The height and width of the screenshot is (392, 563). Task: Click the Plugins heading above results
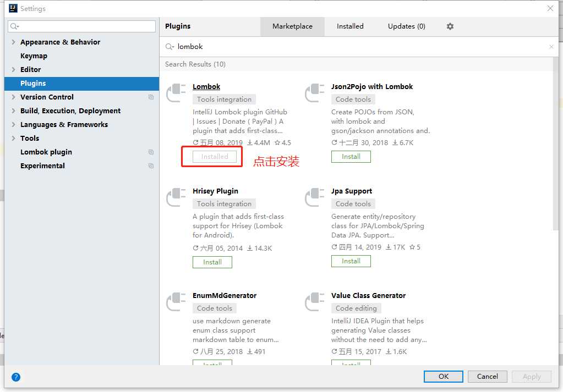point(178,26)
